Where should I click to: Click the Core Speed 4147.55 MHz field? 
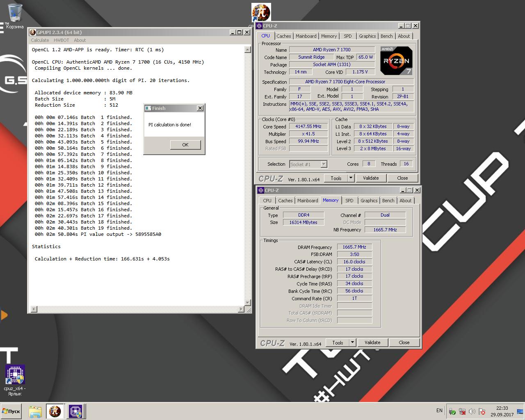coord(308,126)
